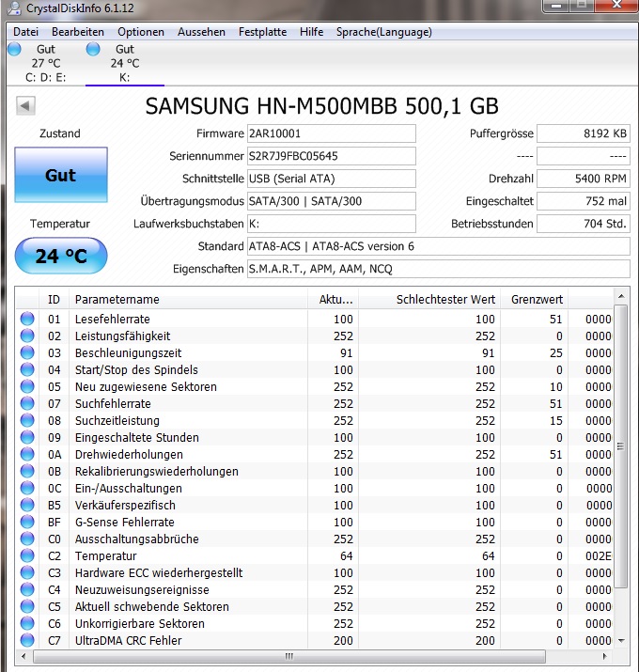Click status icon of Neuzuweisungsereignisse row

(x=27, y=589)
